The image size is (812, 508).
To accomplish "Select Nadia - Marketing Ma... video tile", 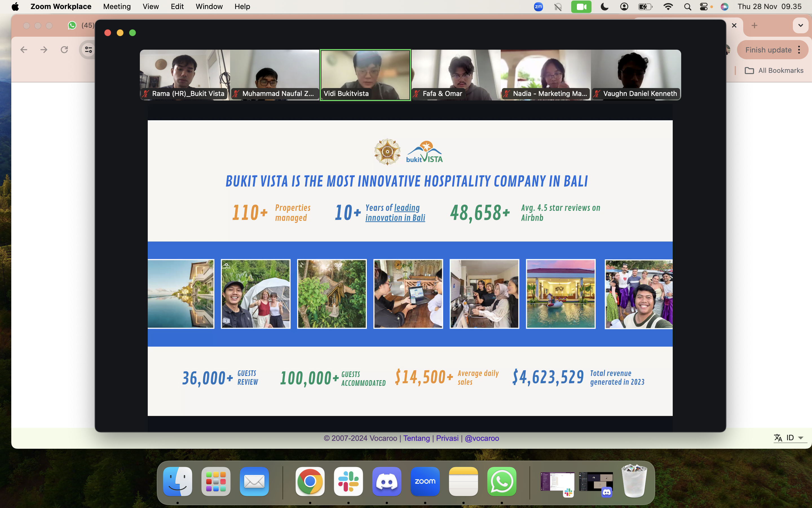I will [546, 75].
